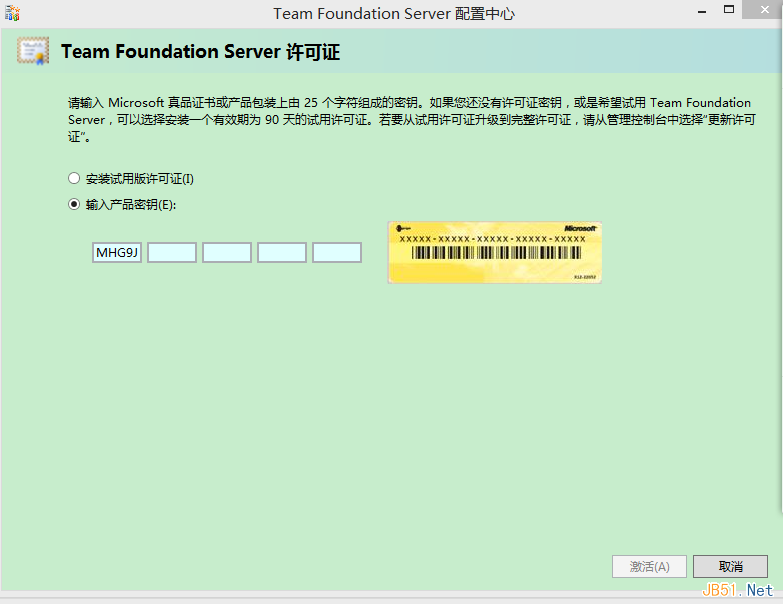This screenshot has width=783, height=604.
Task: Maximize the configuration center window
Action: [x=729, y=10]
